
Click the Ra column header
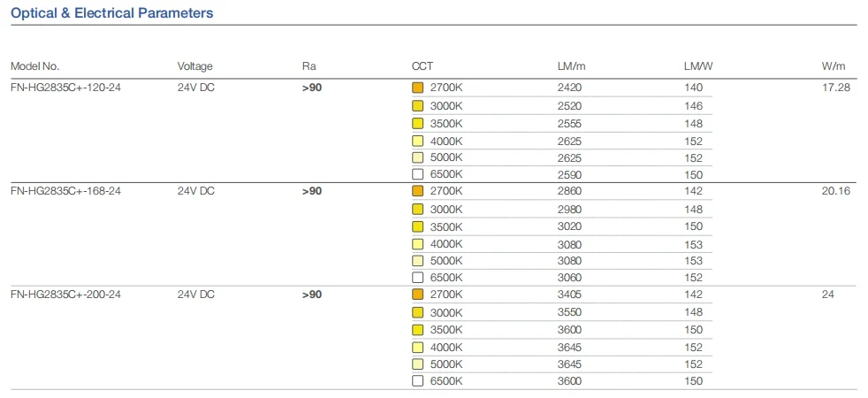(x=308, y=66)
